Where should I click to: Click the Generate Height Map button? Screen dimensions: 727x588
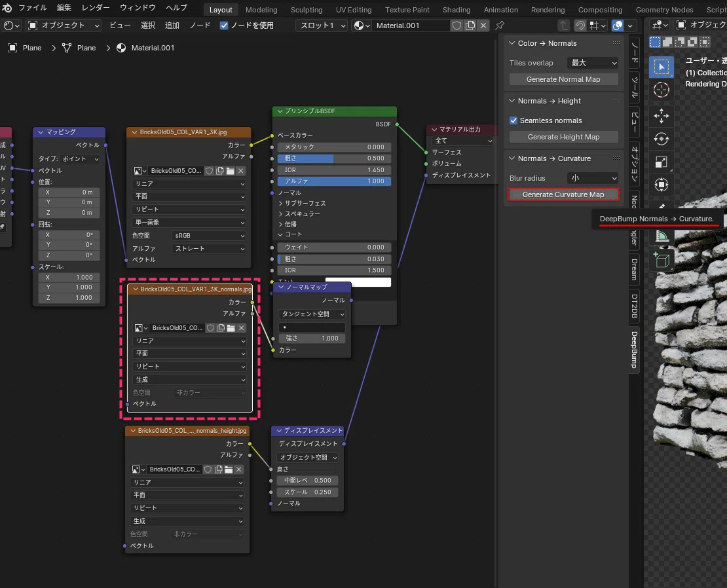pos(563,137)
